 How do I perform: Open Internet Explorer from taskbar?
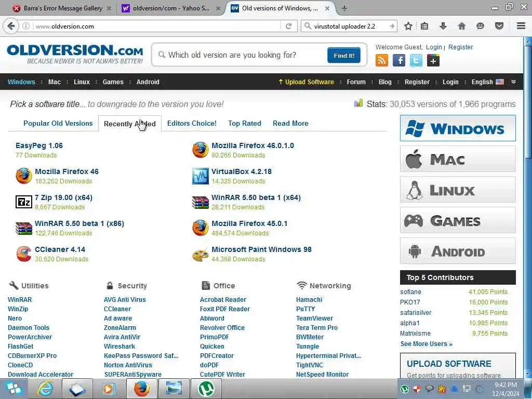(x=46, y=389)
